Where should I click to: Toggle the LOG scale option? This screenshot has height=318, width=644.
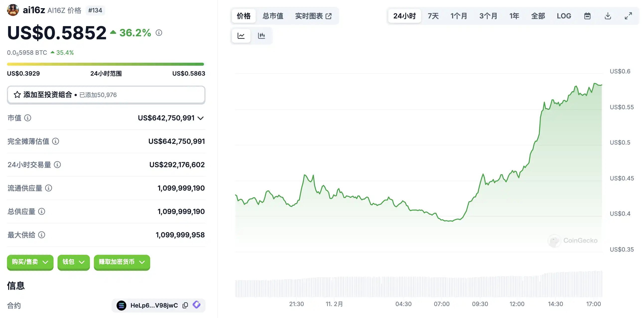click(564, 16)
